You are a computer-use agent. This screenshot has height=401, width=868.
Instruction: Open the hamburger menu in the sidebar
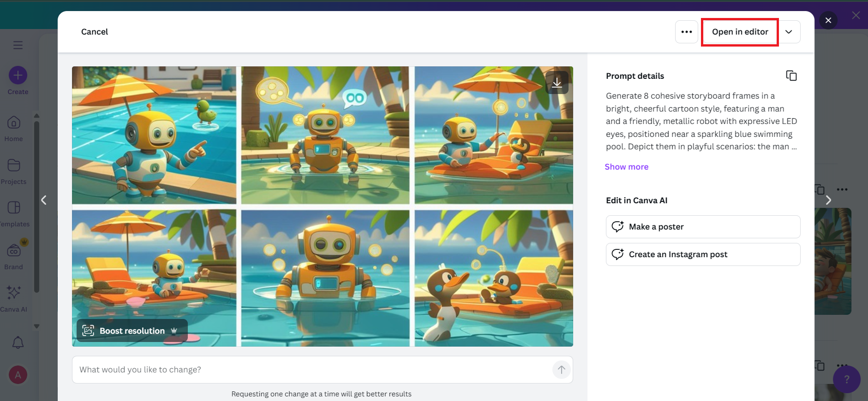[18, 45]
